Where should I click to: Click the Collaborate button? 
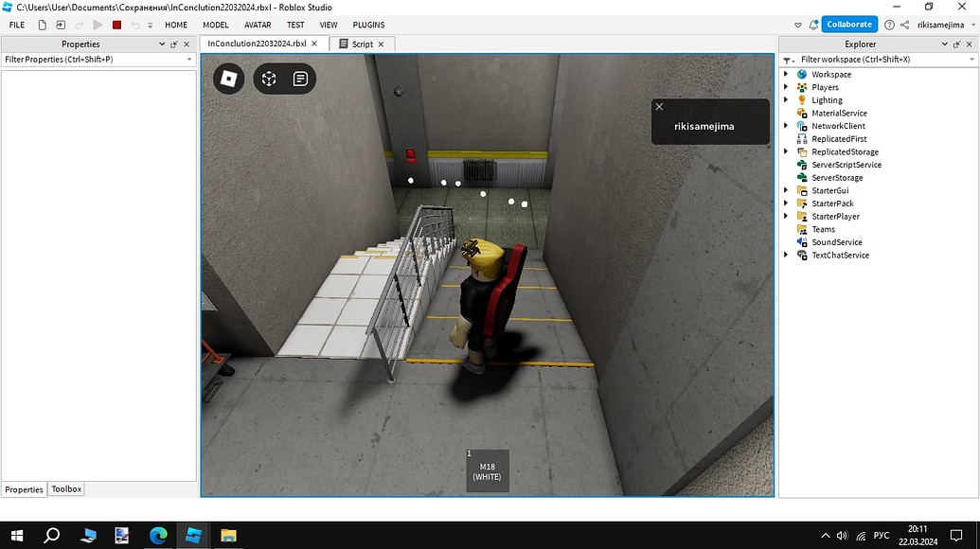(x=848, y=24)
